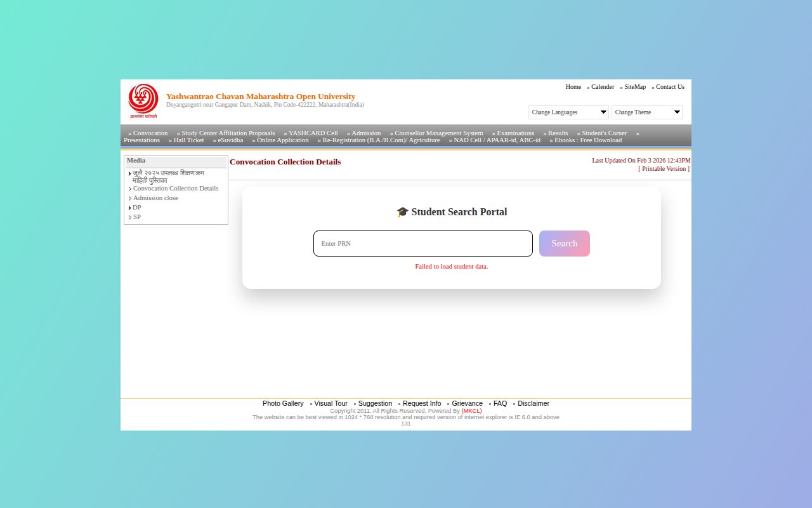Open the Presentations menu
Image resolution: width=812 pixels, height=508 pixels.
point(141,140)
